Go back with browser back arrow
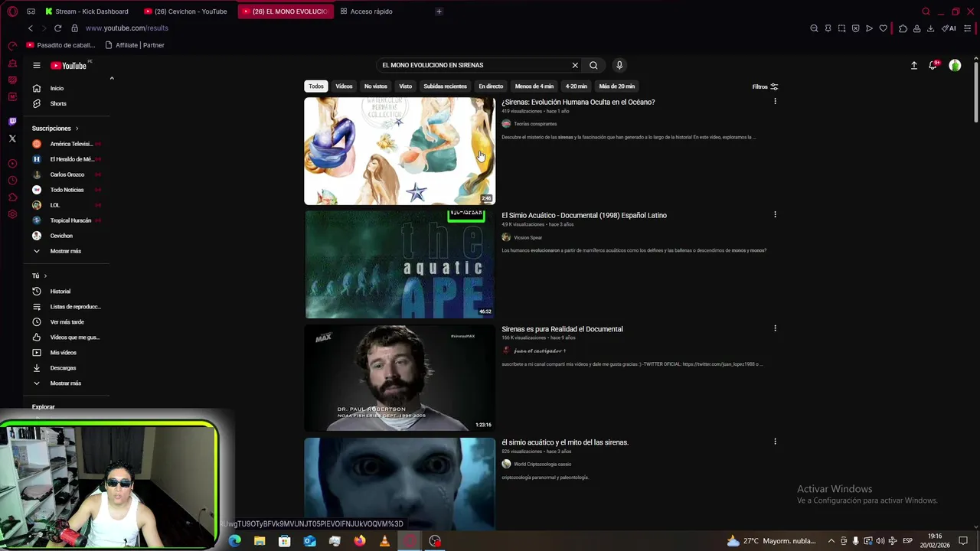The height and width of the screenshot is (551, 980). (31, 28)
